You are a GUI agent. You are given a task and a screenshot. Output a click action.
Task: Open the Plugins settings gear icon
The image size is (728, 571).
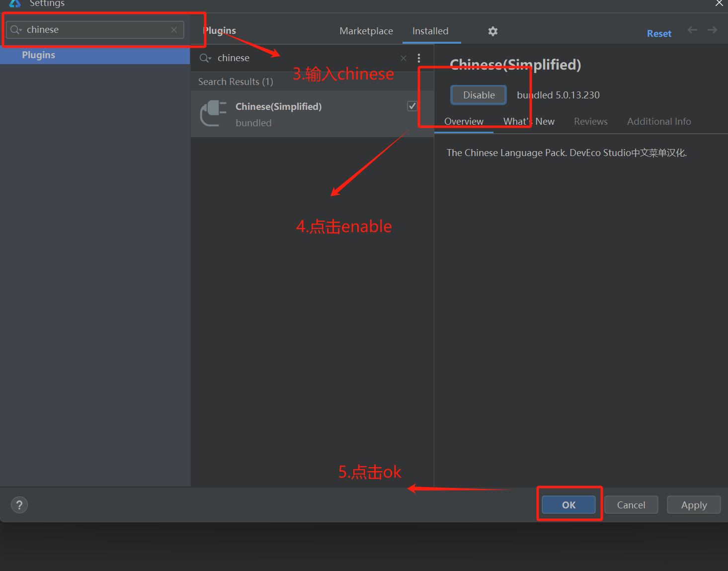pyautogui.click(x=492, y=31)
